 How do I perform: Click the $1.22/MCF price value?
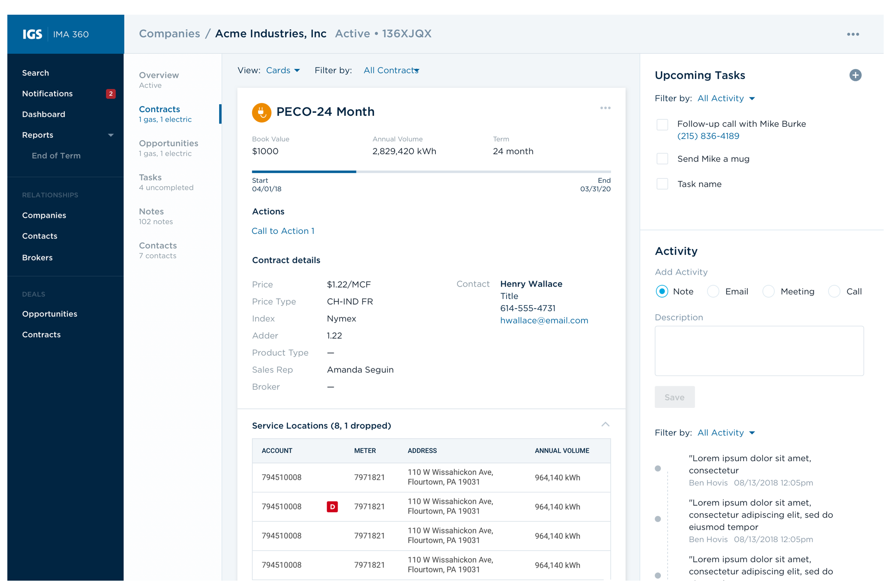(x=349, y=285)
